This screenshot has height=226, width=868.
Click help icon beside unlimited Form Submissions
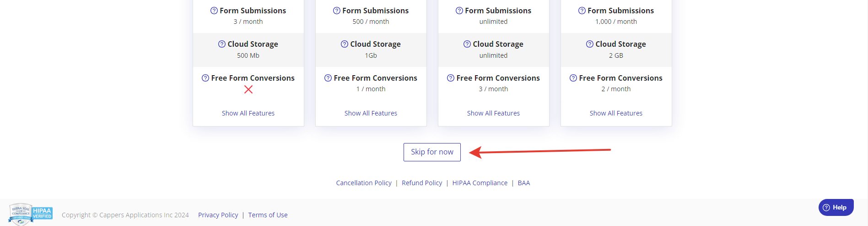459,11
